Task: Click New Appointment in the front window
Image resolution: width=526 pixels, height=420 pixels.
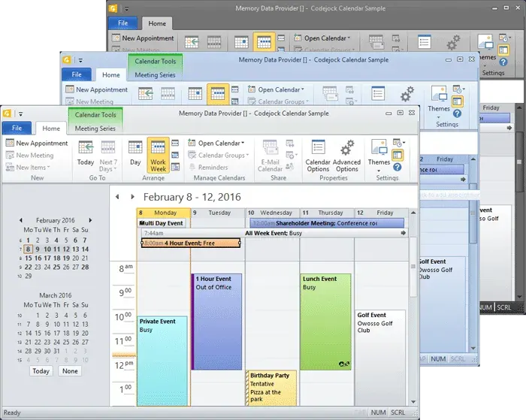Action: tap(37, 144)
